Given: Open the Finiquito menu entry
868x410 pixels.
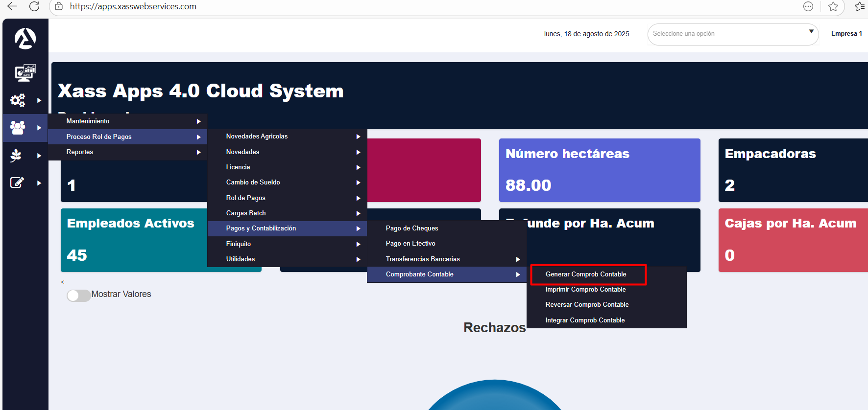Looking at the screenshot, I should coord(288,244).
